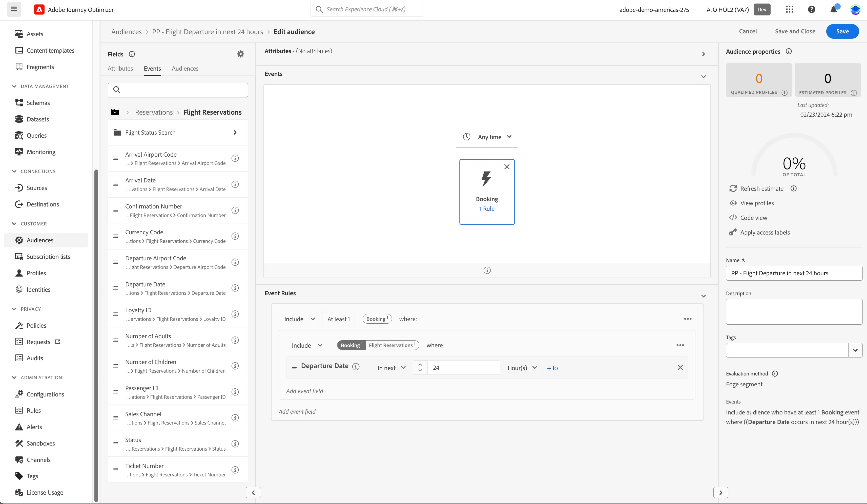Collapse the Event Rules section
The height and width of the screenshot is (504, 867).
704,296
